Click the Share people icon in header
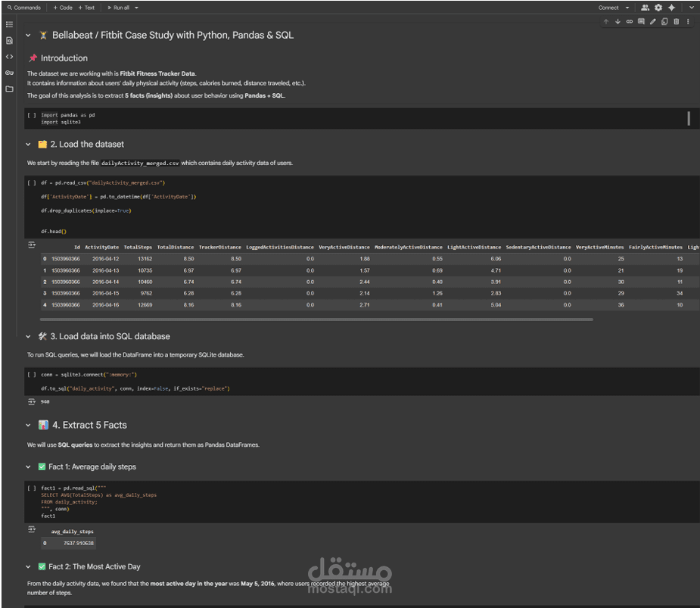700x608 pixels. pyautogui.click(x=645, y=8)
